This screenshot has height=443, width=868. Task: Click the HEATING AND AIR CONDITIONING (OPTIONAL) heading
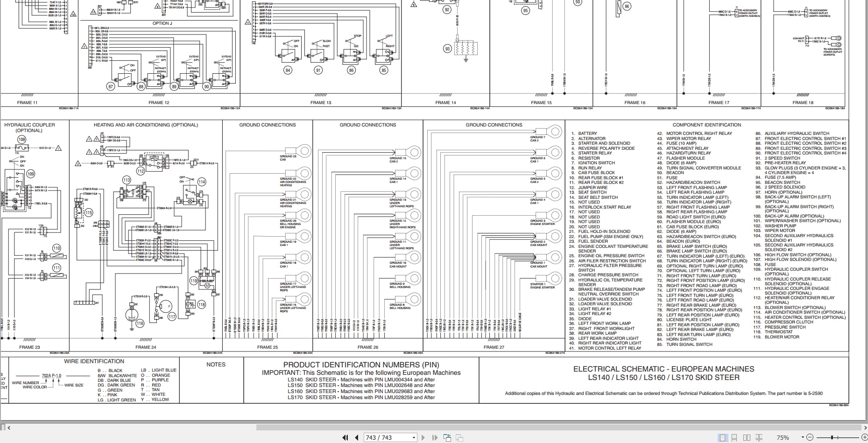[x=146, y=125]
